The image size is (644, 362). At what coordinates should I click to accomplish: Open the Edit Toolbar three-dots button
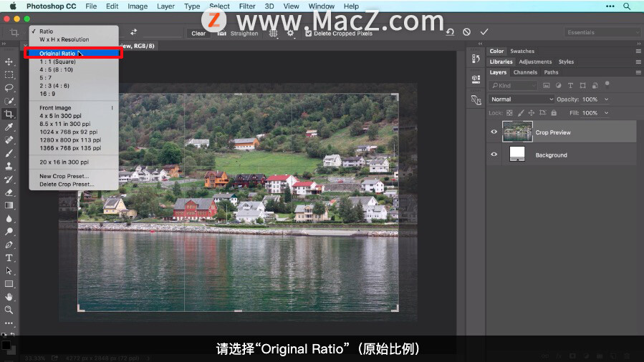9,323
